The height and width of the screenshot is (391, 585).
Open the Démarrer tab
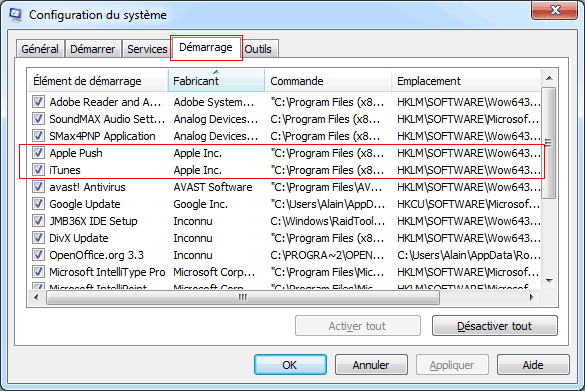point(93,49)
